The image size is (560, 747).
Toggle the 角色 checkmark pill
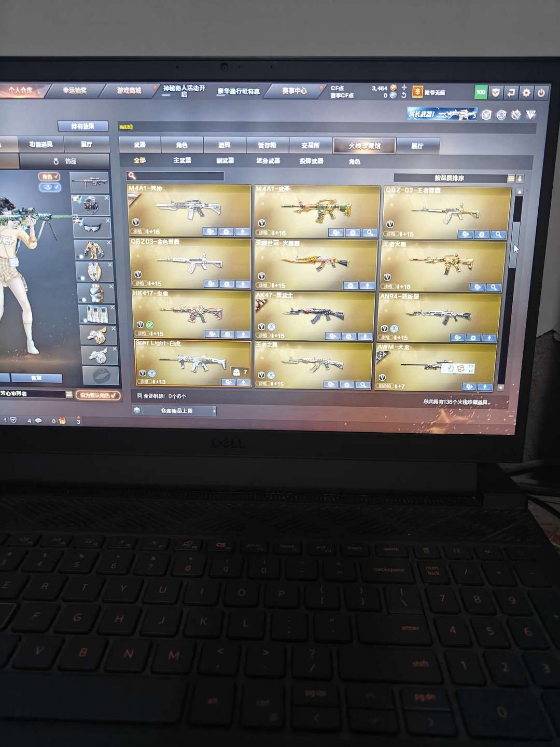[49, 176]
